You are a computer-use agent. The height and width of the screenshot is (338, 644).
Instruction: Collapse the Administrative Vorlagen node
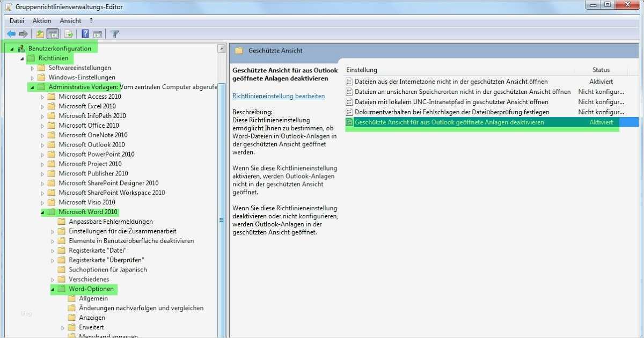click(32, 87)
